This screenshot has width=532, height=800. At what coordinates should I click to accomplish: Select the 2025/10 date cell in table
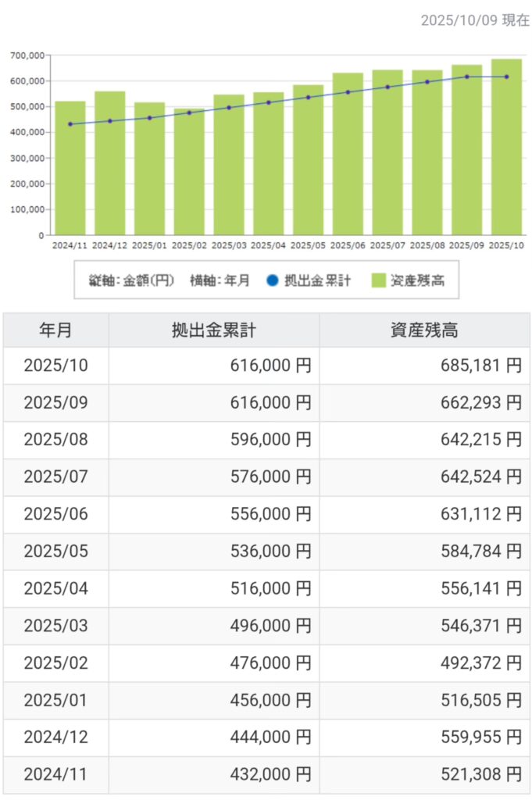pyautogui.click(x=55, y=366)
